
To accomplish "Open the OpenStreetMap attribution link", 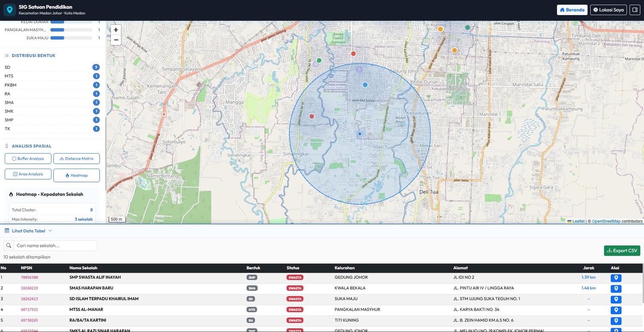I will tap(606, 221).
